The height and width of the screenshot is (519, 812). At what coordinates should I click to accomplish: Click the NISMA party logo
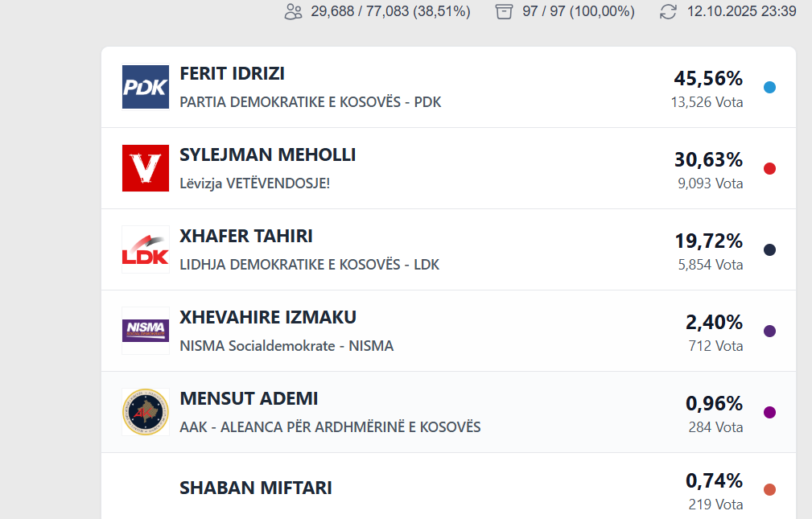click(146, 331)
